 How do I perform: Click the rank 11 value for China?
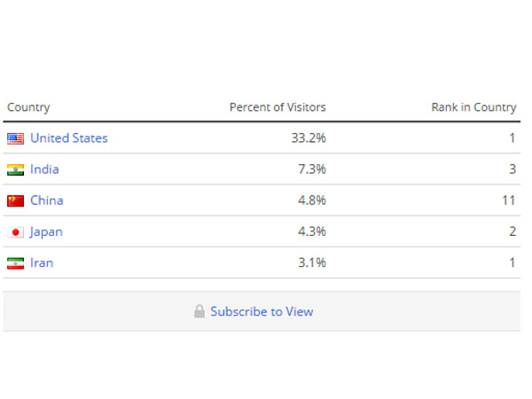(x=509, y=200)
